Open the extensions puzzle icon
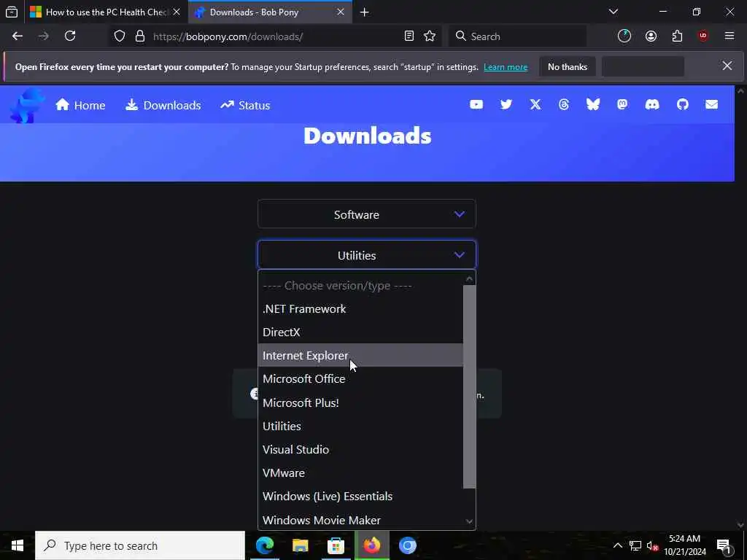Screen dimensions: 747x560 (x=677, y=36)
